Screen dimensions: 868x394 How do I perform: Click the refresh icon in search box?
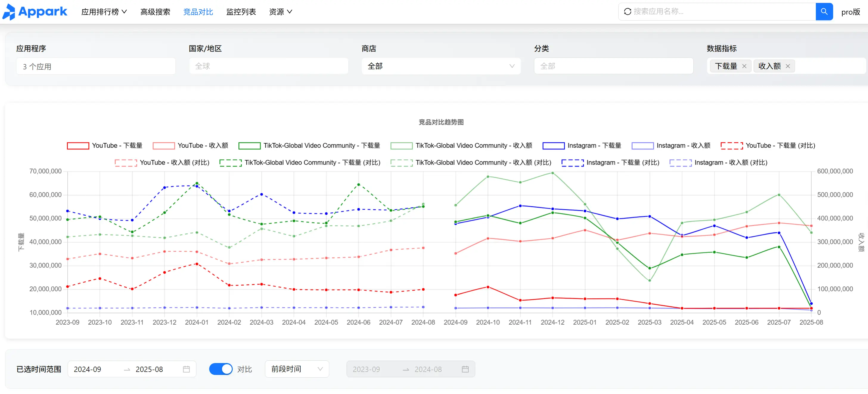(x=628, y=12)
